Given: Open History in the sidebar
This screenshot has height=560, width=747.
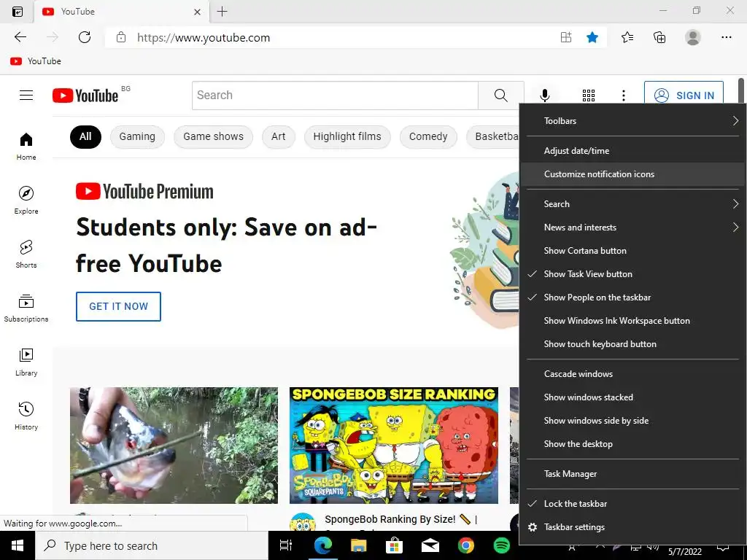Looking at the screenshot, I should pyautogui.click(x=26, y=416).
